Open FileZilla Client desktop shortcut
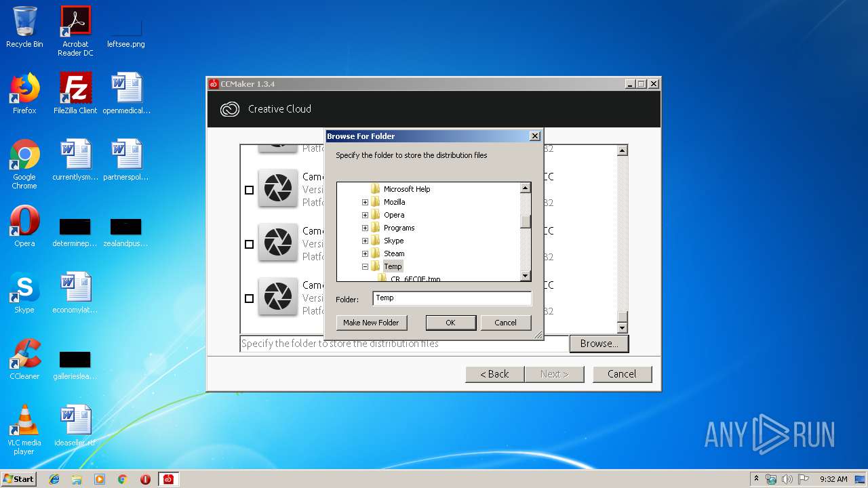This screenshot has width=868, height=488. [75, 94]
